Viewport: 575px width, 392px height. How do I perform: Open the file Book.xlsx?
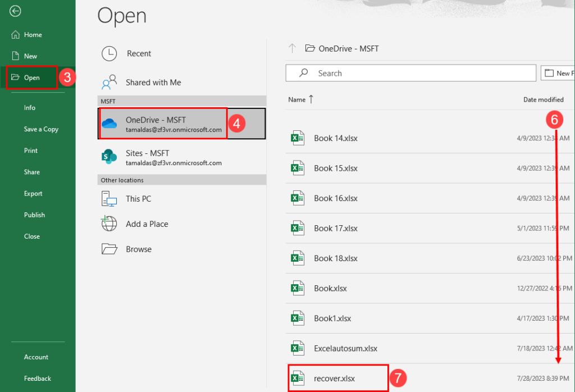[430, 289]
